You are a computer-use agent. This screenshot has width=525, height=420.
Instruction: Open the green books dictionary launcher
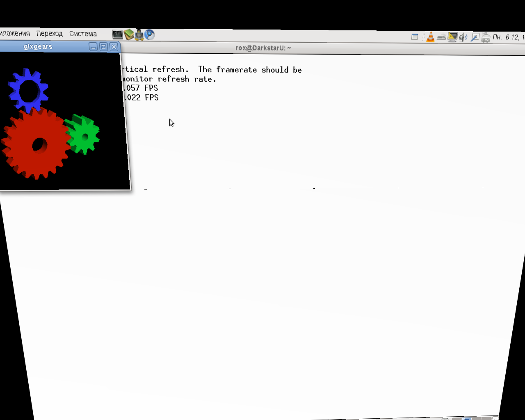point(129,35)
